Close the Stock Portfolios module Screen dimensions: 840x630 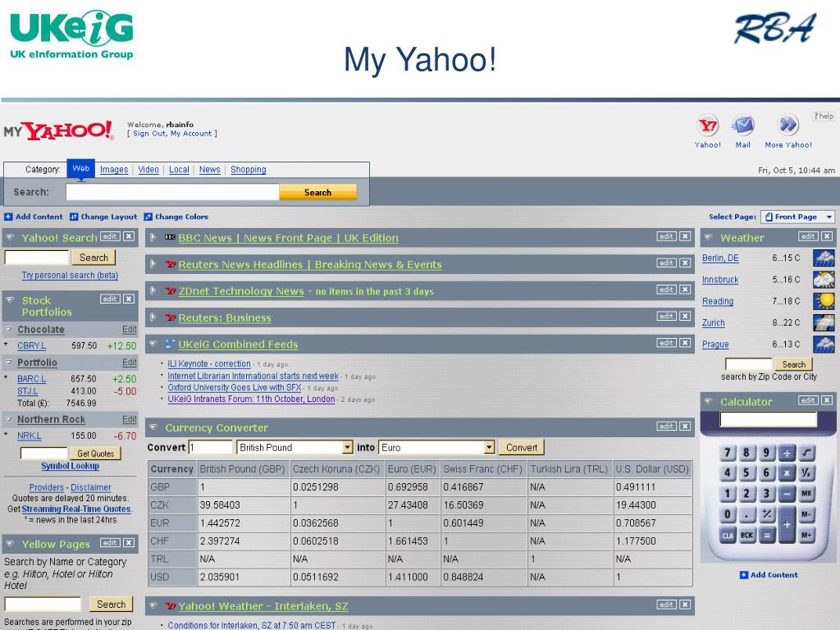[x=129, y=299]
